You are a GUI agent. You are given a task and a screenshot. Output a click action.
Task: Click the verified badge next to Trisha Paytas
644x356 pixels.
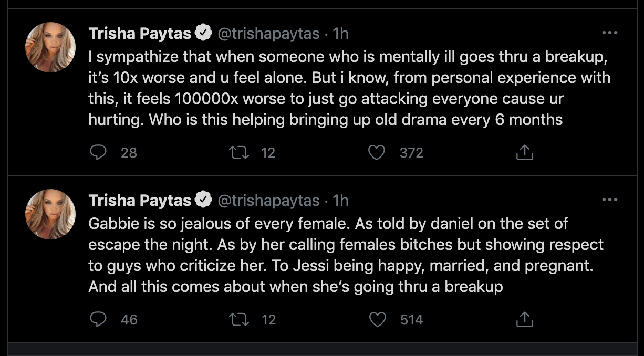click(203, 33)
